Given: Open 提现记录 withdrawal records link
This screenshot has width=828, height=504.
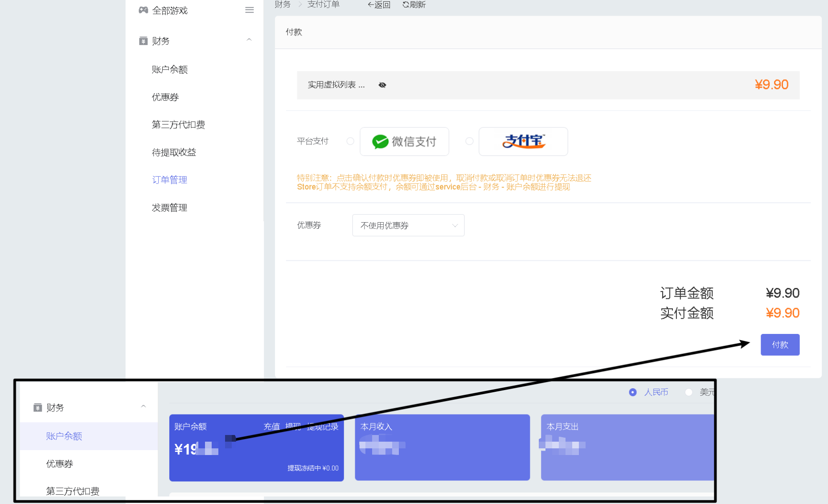Looking at the screenshot, I should [323, 427].
